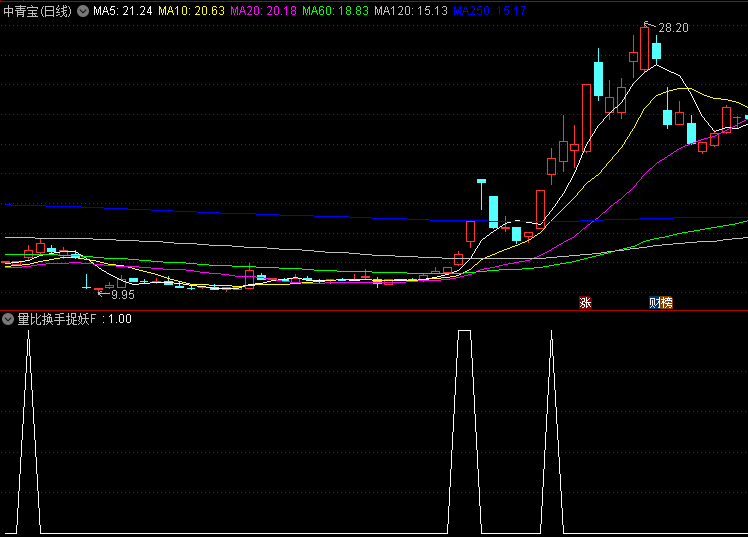Open the dropdown arrow beside 中青宝(日线)
Screen dimensions: 748x537
click(83, 11)
